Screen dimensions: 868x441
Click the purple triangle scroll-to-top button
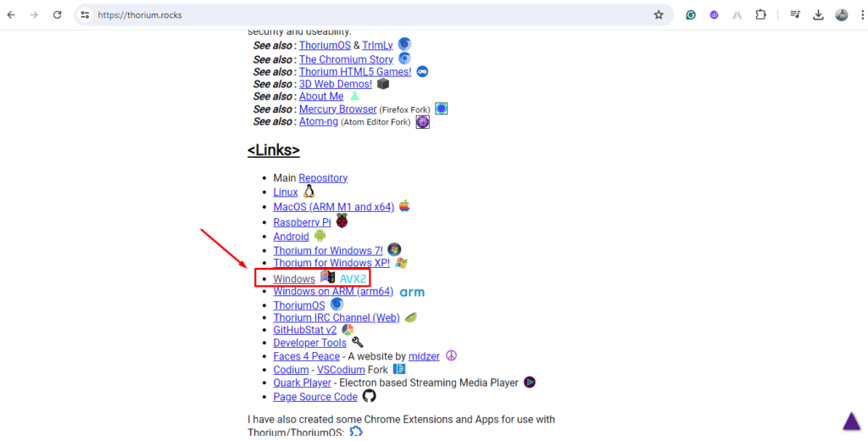(852, 421)
